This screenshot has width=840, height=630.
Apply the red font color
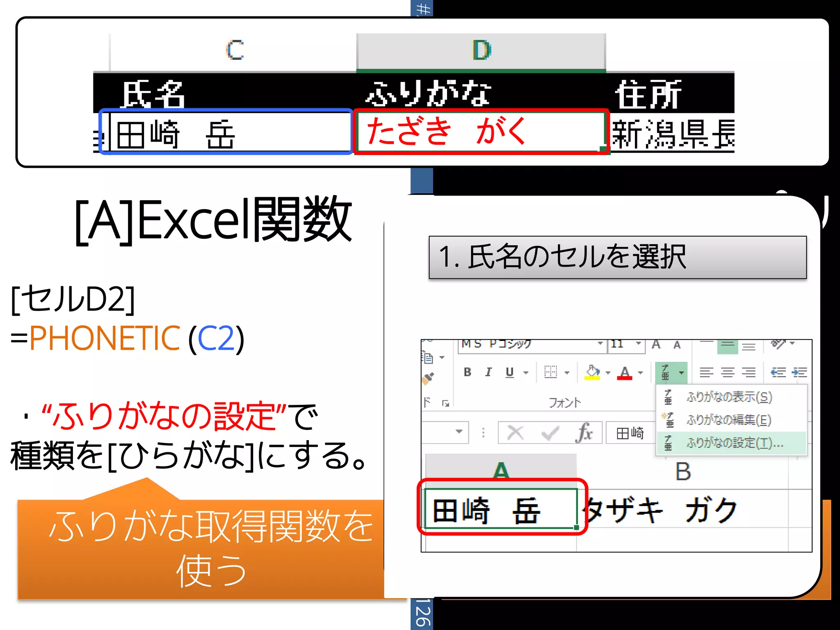(624, 372)
